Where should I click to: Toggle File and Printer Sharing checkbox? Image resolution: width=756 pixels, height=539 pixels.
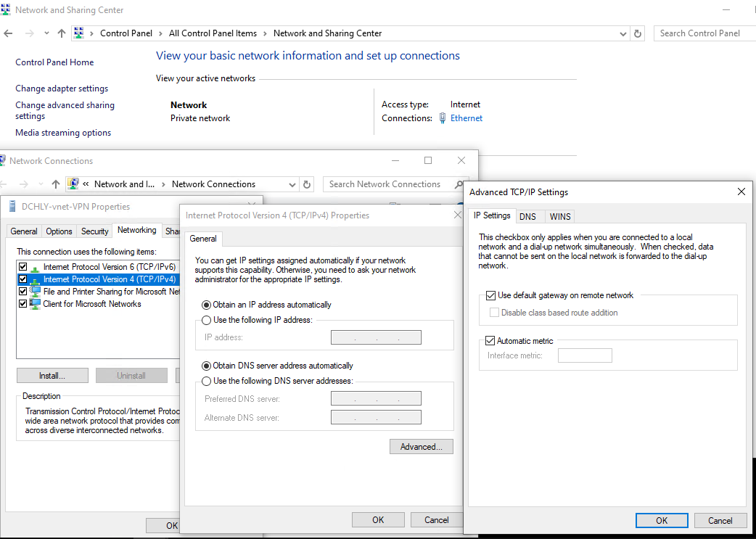pyautogui.click(x=22, y=292)
